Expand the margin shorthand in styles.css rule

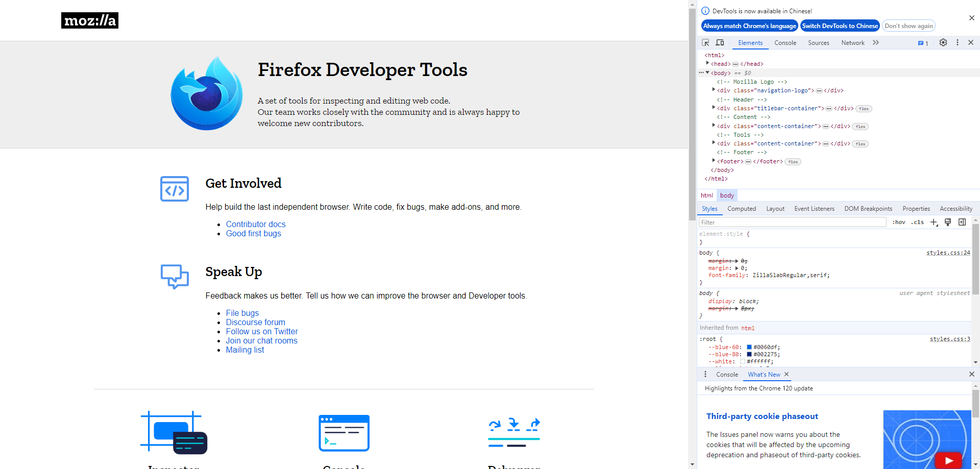(737, 268)
